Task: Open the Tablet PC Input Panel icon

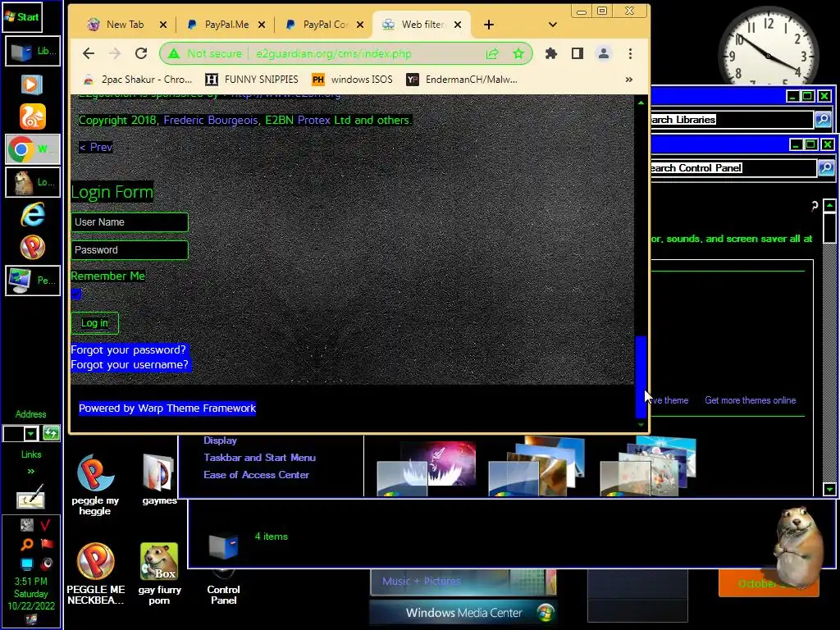Action: click(30, 496)
